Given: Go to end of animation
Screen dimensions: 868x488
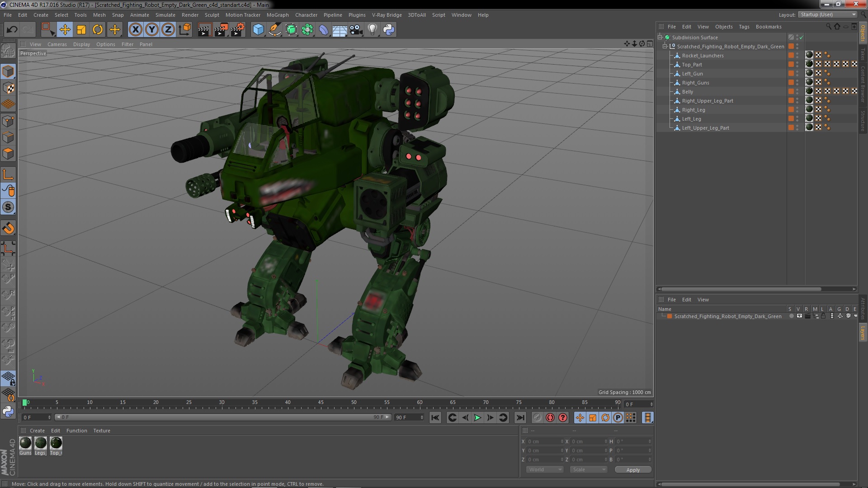Looking at the screenshot, I should pos(520,418).
